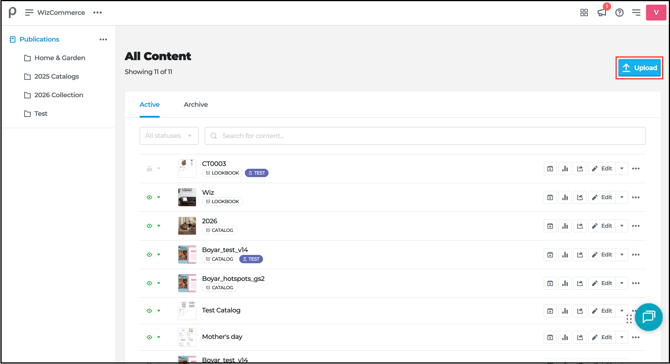Toggle visibility eye for 2026
Image resolution: width=670 pixels, height=364 pixels.
point(149,226)
